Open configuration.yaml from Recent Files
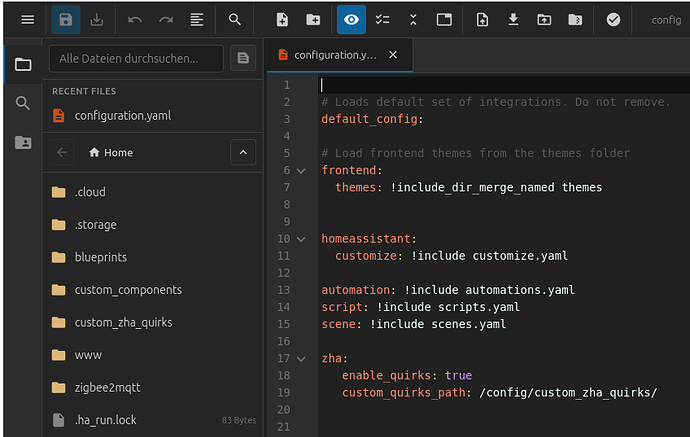Viewport: 690px width, 437px height. (x=153, y=116)
